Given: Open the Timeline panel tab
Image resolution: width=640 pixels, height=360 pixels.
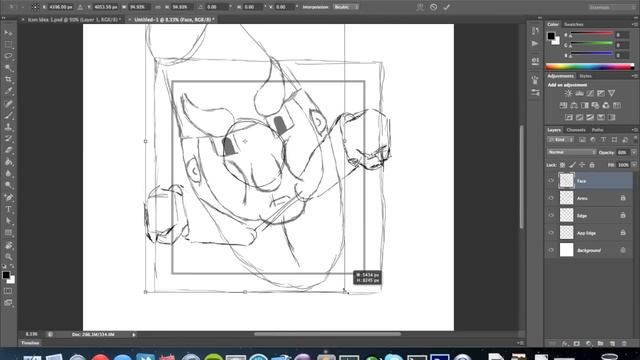Looking at the screenshot, I should (30, 343).
